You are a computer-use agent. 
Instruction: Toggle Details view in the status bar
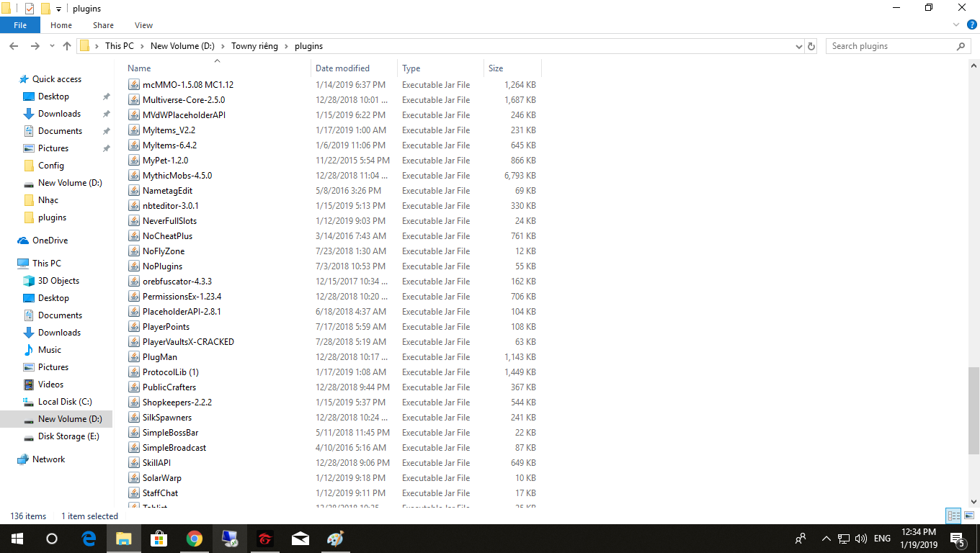click(x=953, y=516)
